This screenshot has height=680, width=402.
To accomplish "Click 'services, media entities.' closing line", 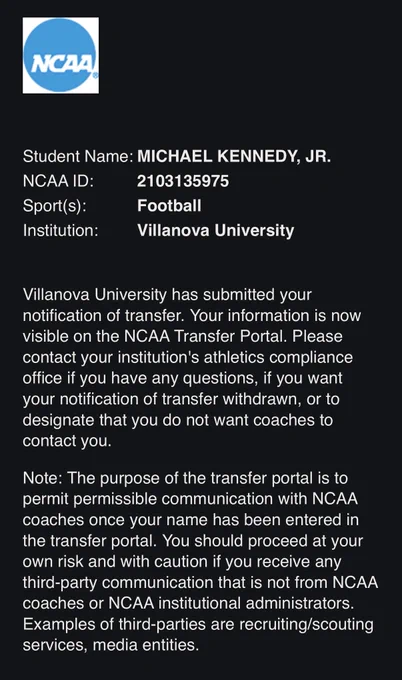I will click(x=111, y=645).
